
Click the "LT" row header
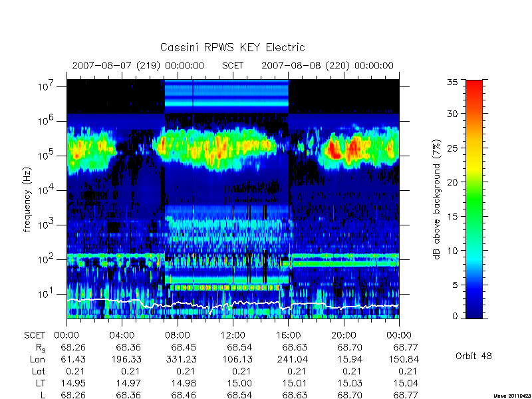click(x=41, y=384)
